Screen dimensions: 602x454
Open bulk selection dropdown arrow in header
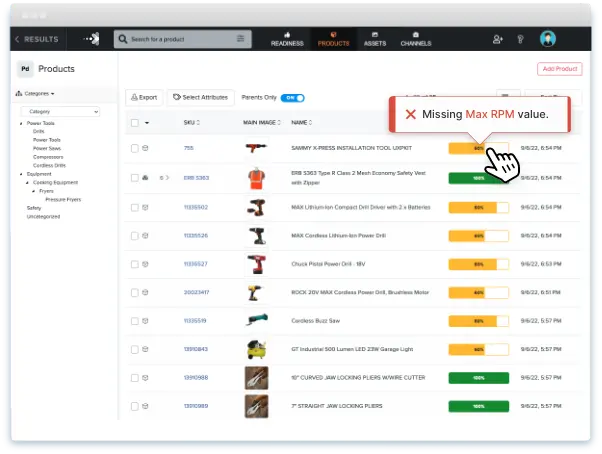(147, 123)
